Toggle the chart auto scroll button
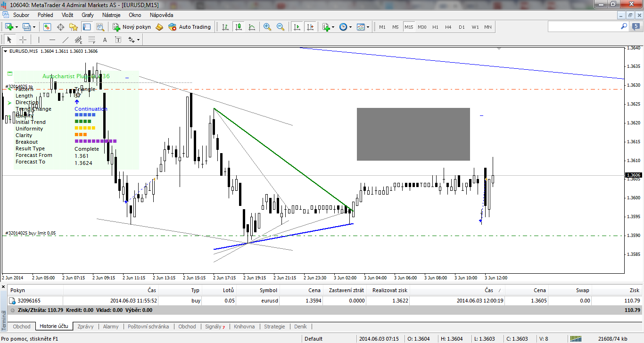 (297, 27)
